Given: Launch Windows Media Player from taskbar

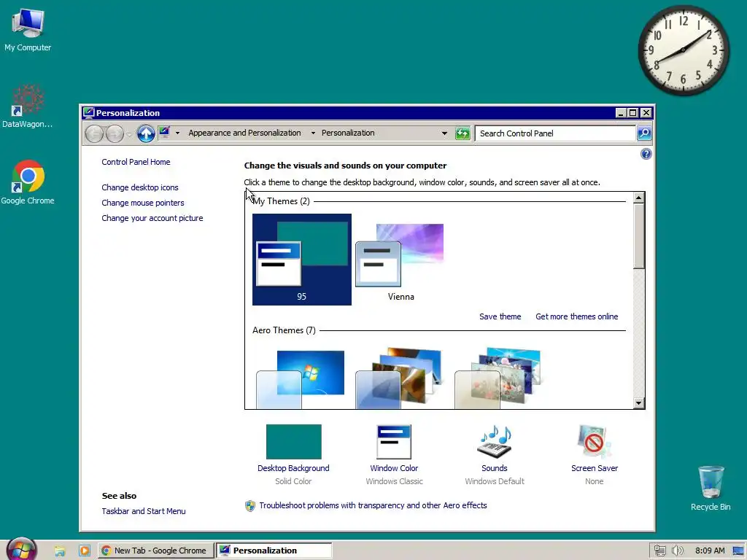Looking at the screenshot, I should (85, 551).
